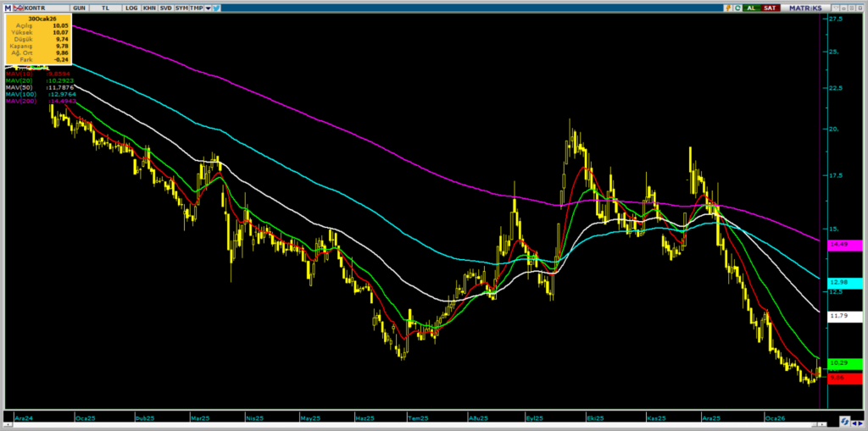Open the GUN period selector

point(79,7)
